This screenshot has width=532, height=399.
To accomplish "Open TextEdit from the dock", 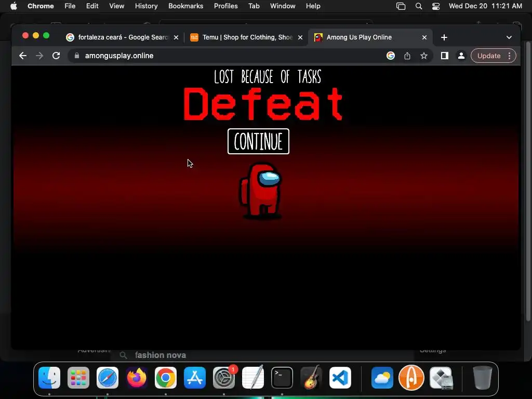I will click(253, 377).
